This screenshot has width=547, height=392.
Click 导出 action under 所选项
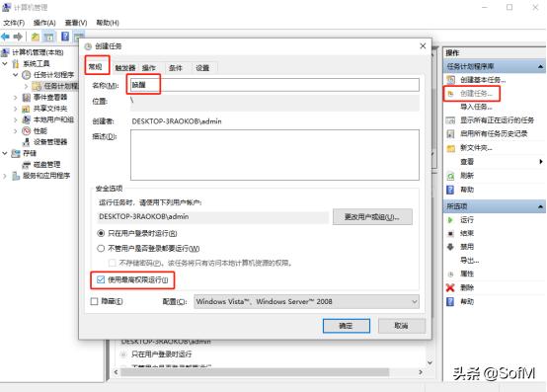pyautogui.click(x=470, y=261)
